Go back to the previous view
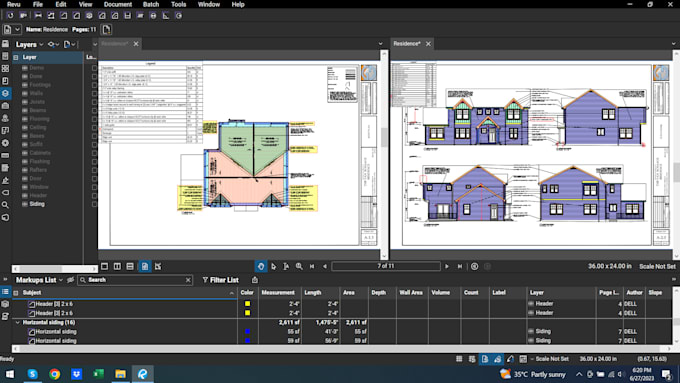 [474, 266]
